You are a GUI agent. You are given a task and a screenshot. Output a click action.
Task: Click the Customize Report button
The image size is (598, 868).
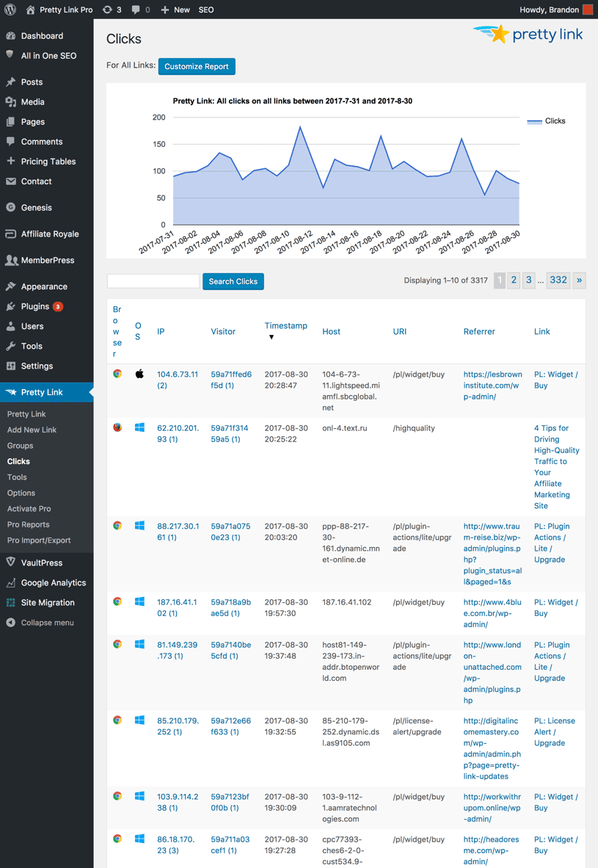[197, 66]
